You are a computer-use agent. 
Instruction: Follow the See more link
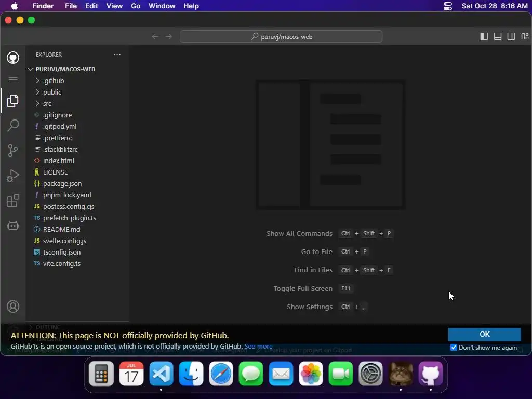point(259,347)
